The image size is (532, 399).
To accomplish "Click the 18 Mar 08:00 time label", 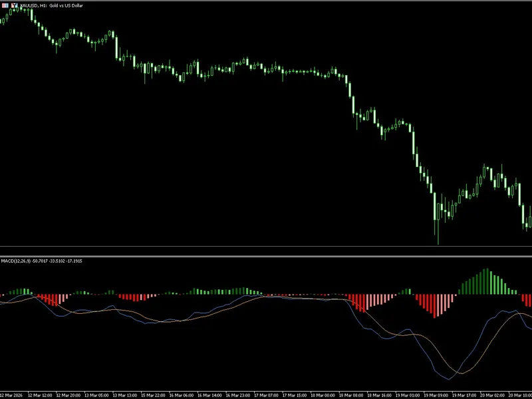I will coord(351,396).
